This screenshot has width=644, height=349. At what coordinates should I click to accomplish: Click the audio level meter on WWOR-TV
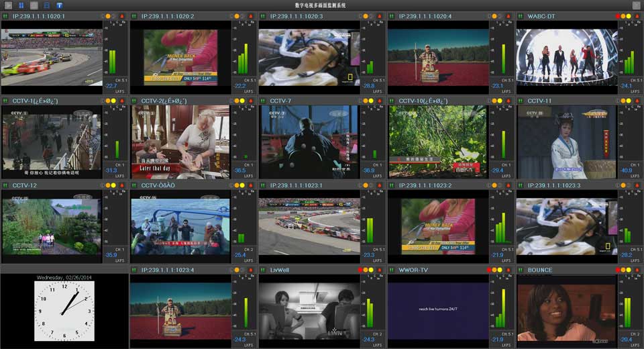[503, 309]
